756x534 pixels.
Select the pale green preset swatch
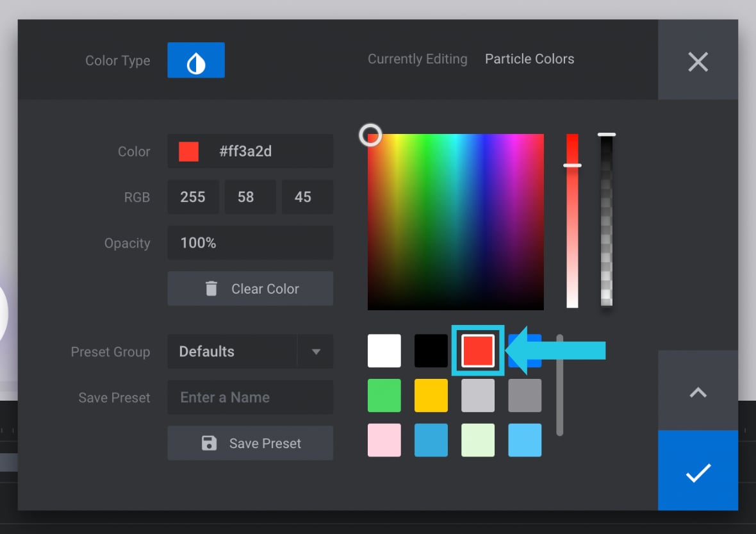(x=478, y=440)
